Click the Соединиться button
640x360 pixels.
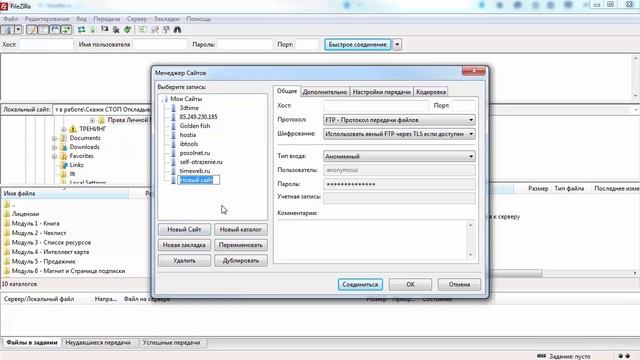360,284
